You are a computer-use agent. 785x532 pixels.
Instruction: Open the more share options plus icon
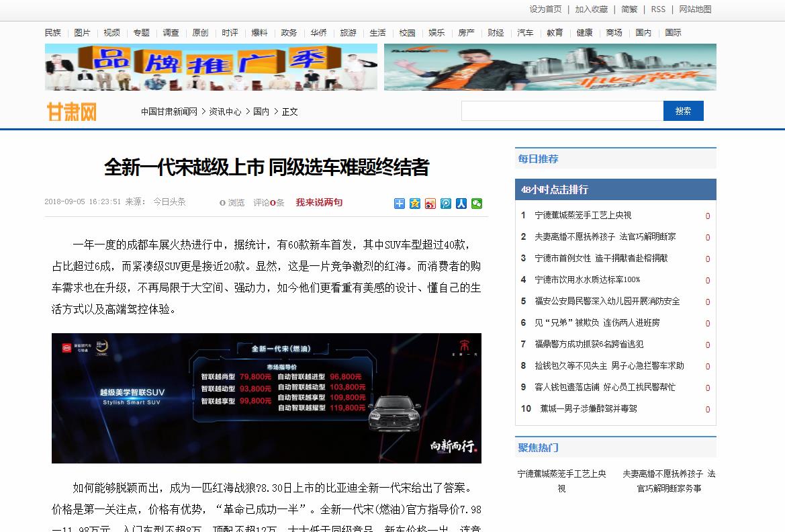pyautogui.click(x=399, y=204)
